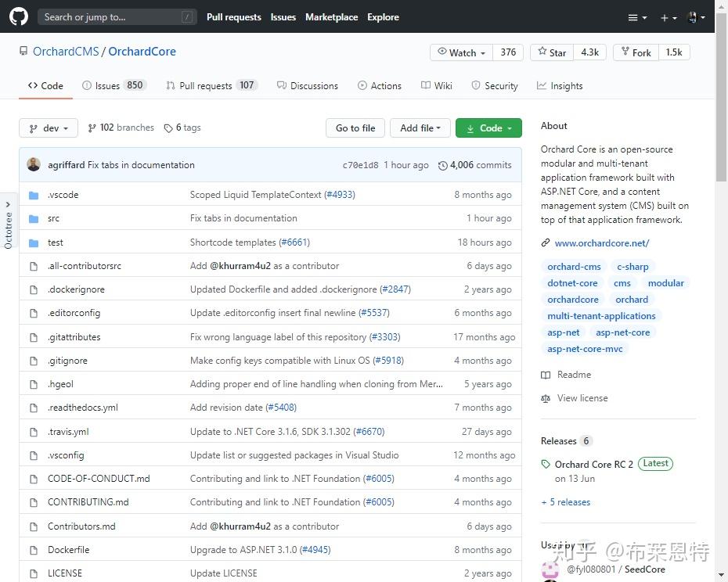Image resolution: width=728 pixels, height=582 pixels.
Task: Open the .vscode folder icon
Action: point(34,195)
